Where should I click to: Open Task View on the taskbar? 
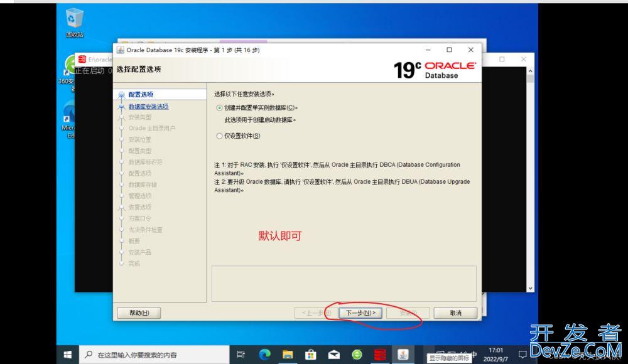click(241, 355)
